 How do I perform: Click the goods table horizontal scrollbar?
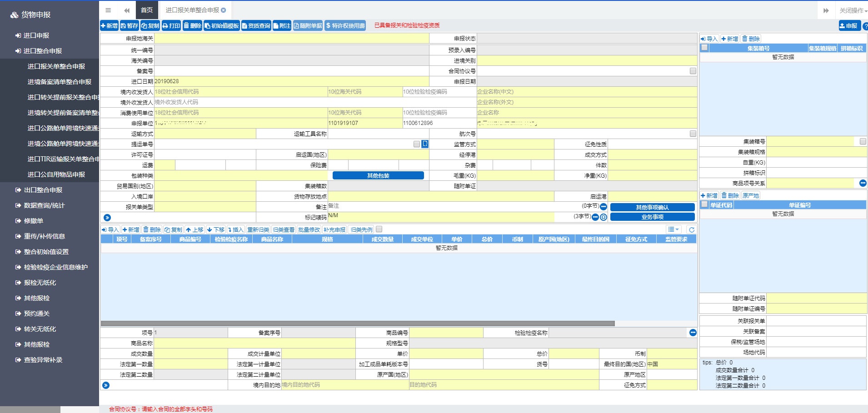[x=358, y=323]
